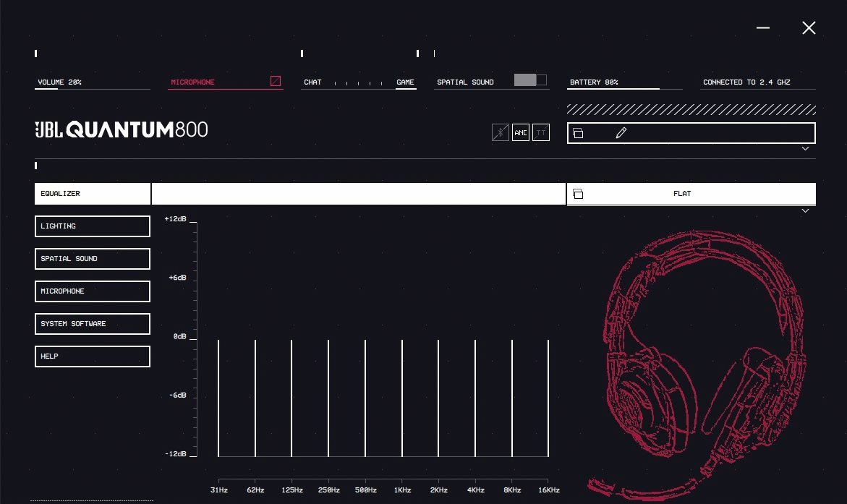Screen dimensions: 847x504
Task: Open the System Software tab
Action: (x=93, y=323)
